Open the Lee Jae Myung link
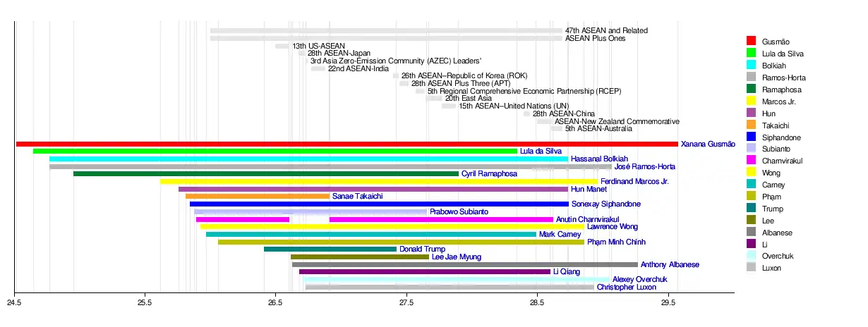This screenshot has width=868, height=327. (456, 257)
